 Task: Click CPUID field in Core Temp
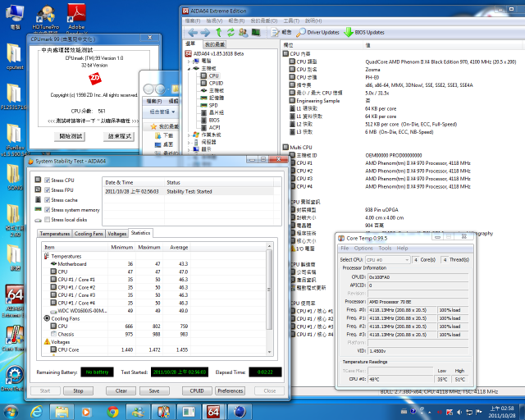pyautogui.click(x=418, y=277)
